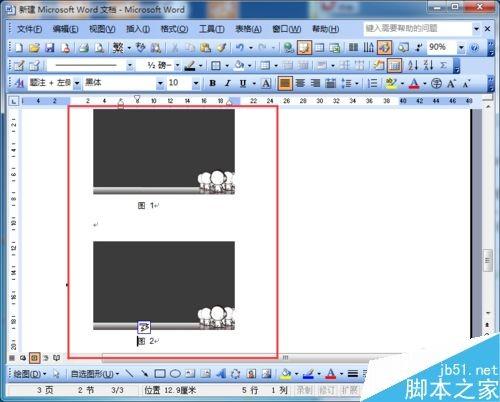500x402 pixels.
Task: Click the border color pen swatch
Action: tap(190, 65)
